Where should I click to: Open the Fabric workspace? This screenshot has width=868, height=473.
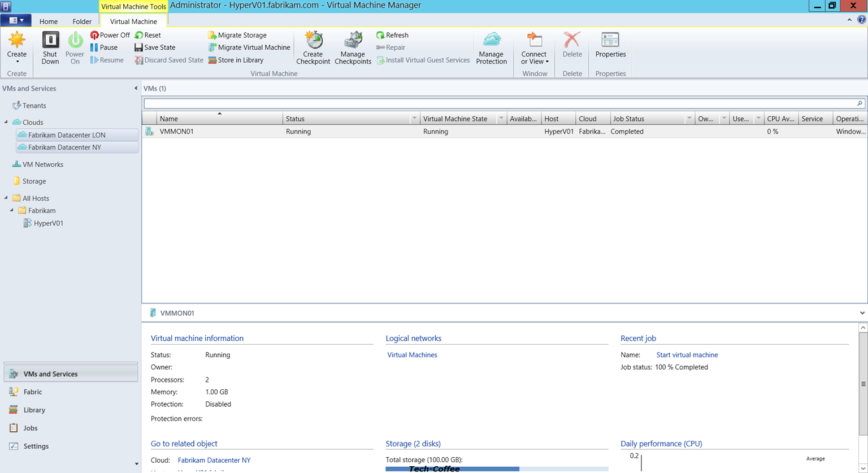click(x=71, y=392)
